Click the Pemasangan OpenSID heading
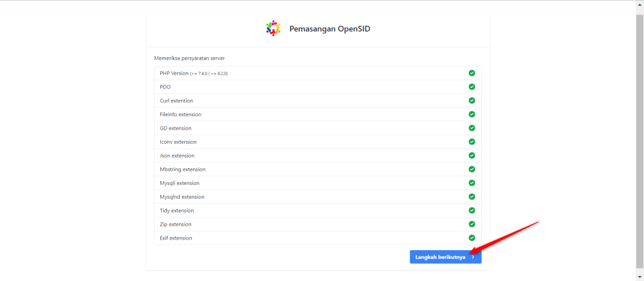This screenshot has height=281, width=644. 330,29
